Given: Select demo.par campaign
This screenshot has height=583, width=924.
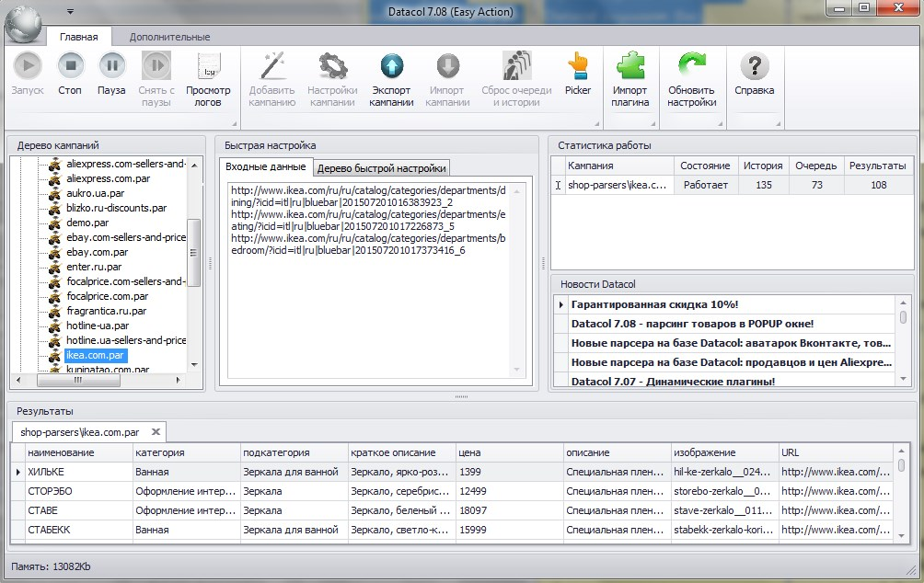Looking at the screenshot, I should 87,222.
